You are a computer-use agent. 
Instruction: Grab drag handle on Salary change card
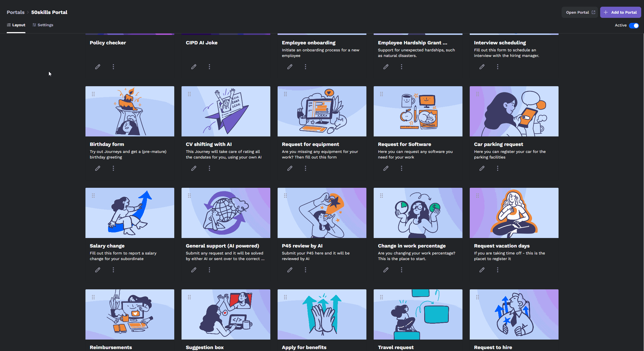coord(93,196)
